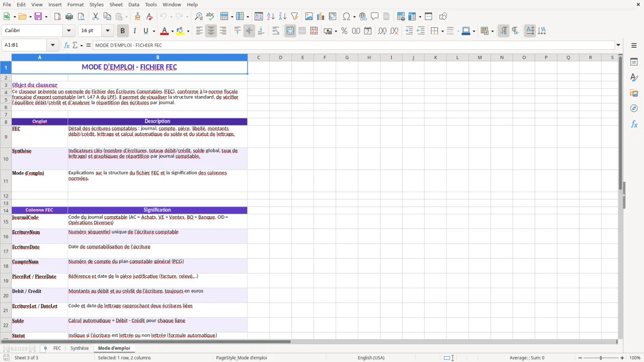Click the Format as Number icon

point(356,31)
